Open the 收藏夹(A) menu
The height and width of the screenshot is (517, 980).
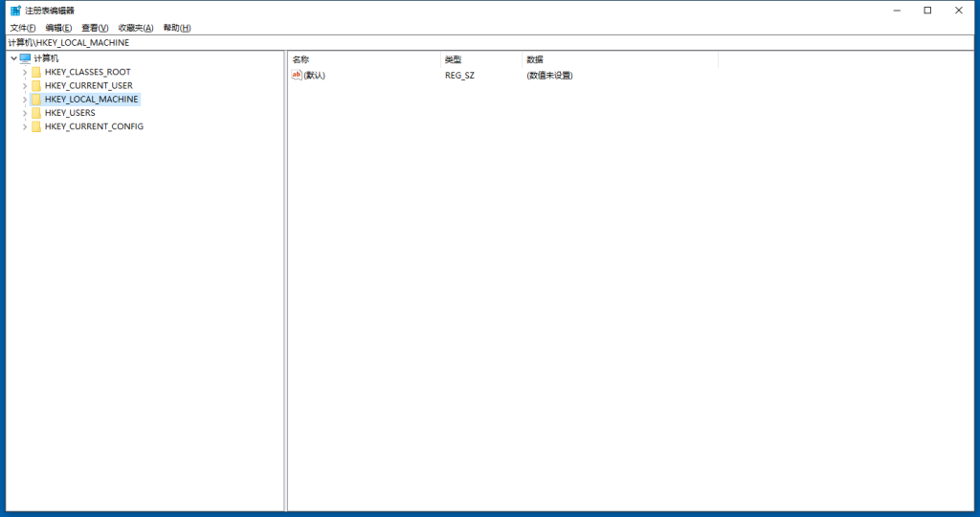tap(136, 28)
